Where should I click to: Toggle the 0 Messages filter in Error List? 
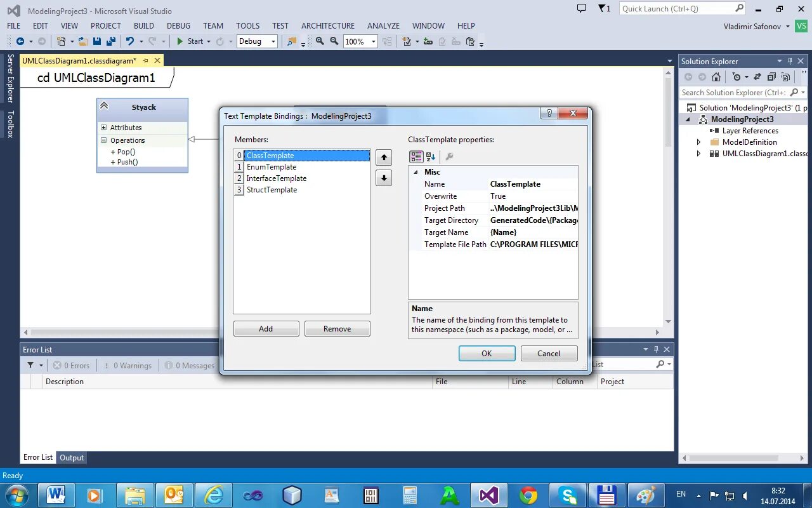pyautogui.click(x=190, y=365)
